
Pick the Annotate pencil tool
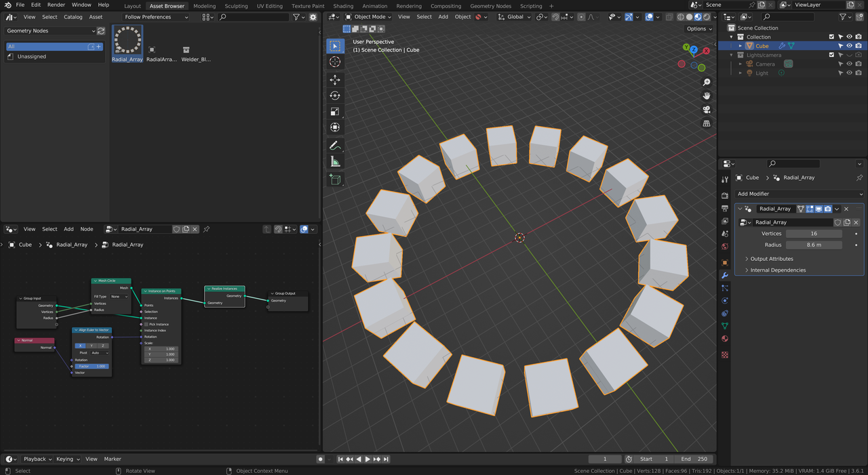pyautogui.click(x=335, y=146)
